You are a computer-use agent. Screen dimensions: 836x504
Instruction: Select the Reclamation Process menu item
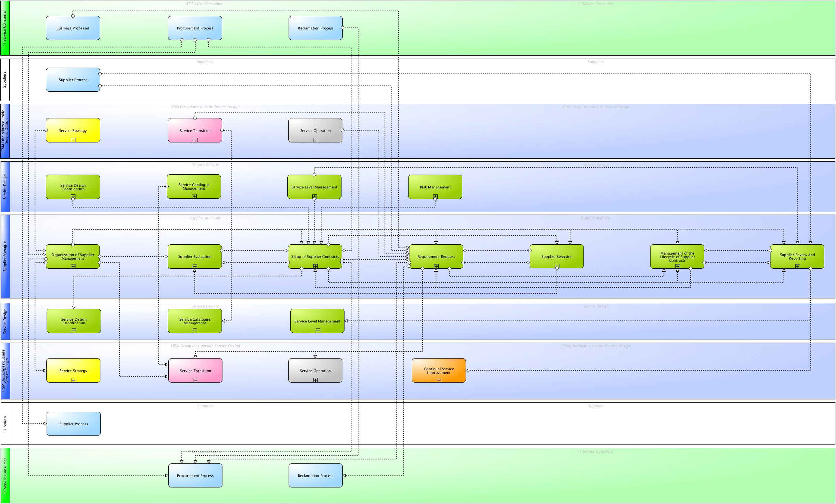314,27
